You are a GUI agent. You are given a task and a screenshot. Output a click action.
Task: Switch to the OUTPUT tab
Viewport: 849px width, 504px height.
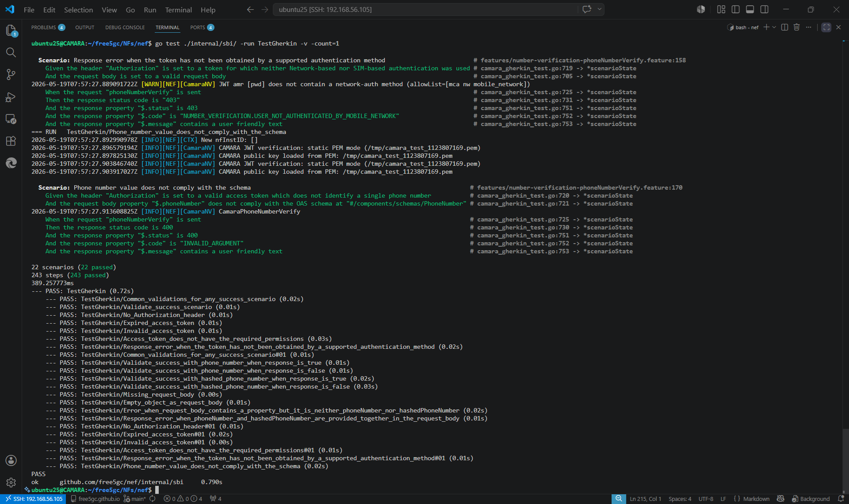(x=84, y=27)
